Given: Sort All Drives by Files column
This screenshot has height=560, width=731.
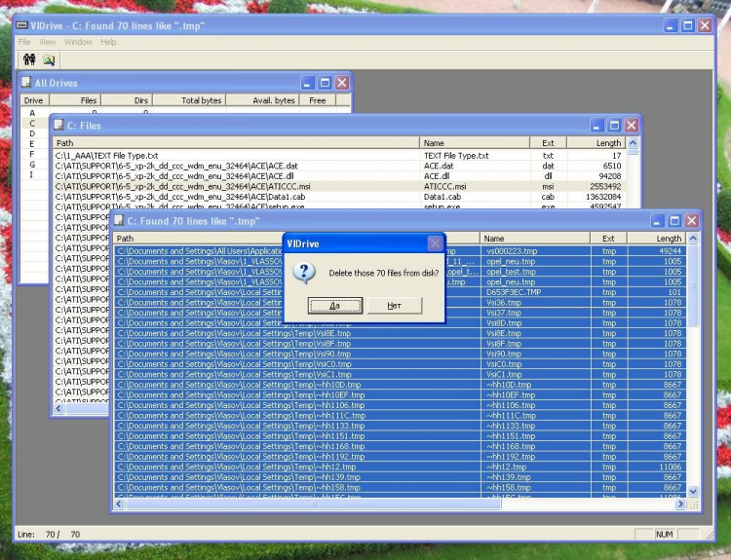Looking at the screenshot, I should click(x=75, y=100).
